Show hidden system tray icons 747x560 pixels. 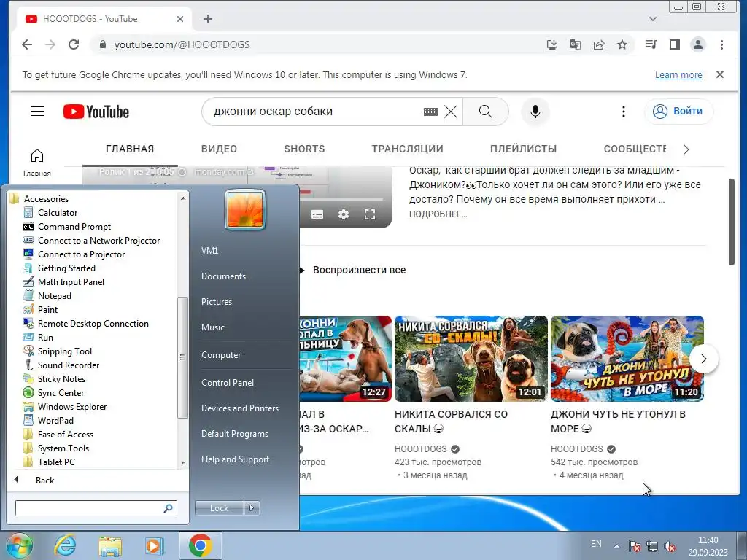coord(616,545)
